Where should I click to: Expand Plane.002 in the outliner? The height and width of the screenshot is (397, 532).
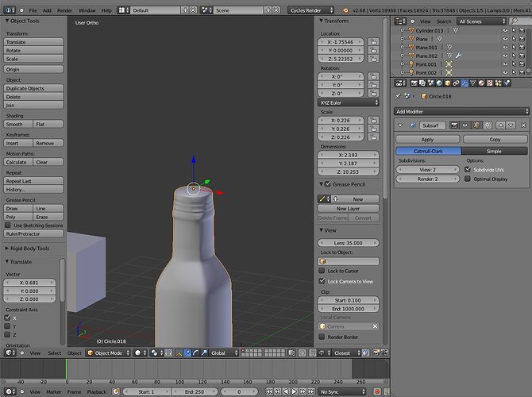click(403, 56)
